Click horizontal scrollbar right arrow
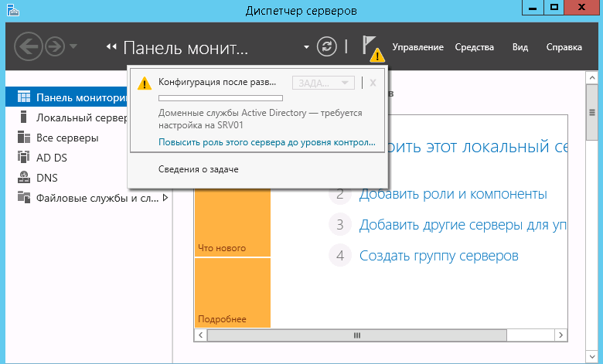This screenshot has height=364, width=603. point(560,335)
